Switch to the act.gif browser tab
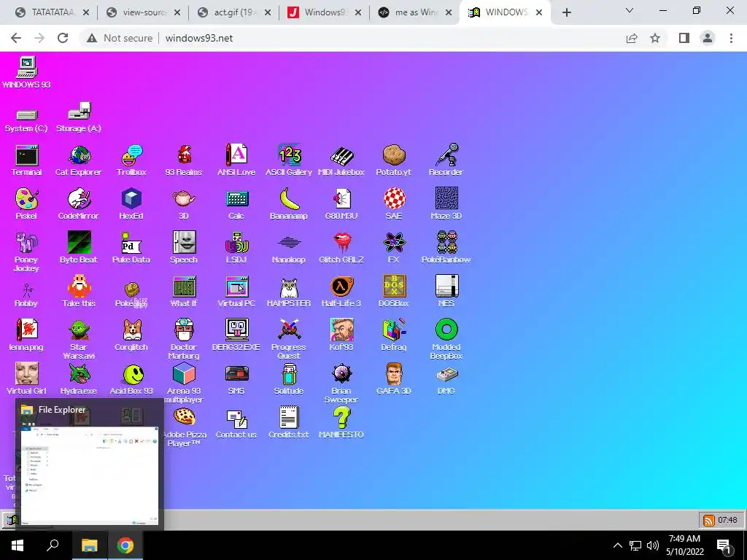 click(x=233, y=12)
